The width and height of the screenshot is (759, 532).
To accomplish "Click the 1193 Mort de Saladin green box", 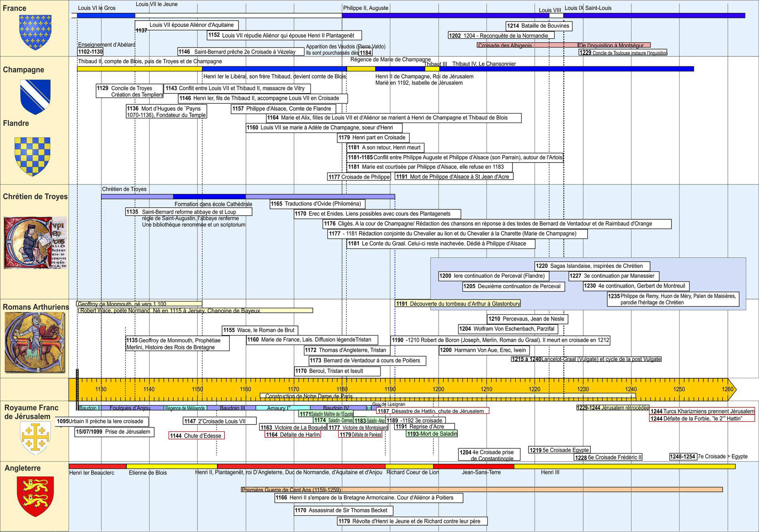I will click(432, 434).
